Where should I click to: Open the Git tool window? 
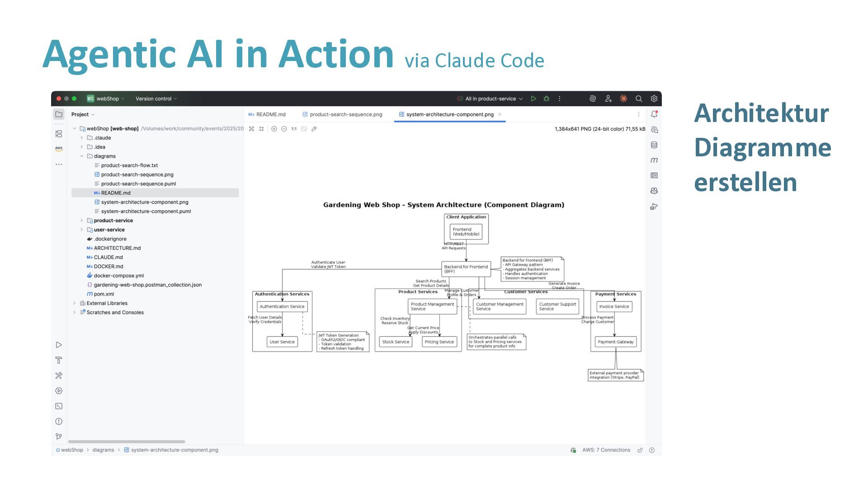coord(59,436)
